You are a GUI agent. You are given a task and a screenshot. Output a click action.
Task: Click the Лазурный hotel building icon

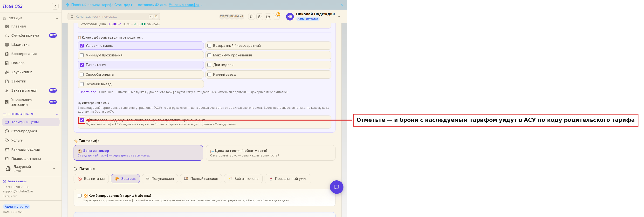click(8, 169)
